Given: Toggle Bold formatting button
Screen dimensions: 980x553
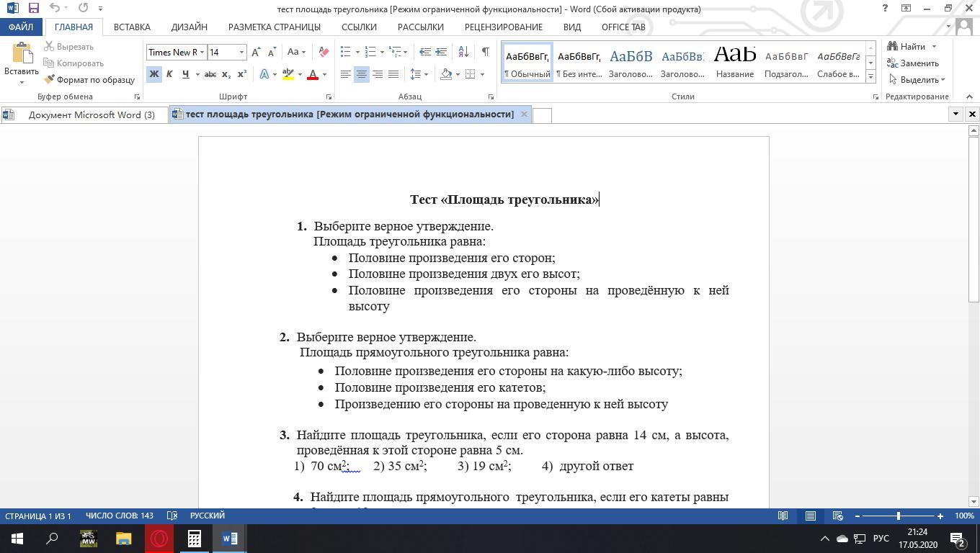Looking at the screenshot, I should (153, 74).
